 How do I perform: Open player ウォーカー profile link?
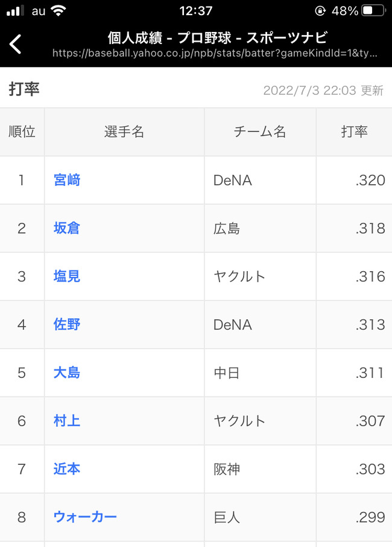click(85, 517)
